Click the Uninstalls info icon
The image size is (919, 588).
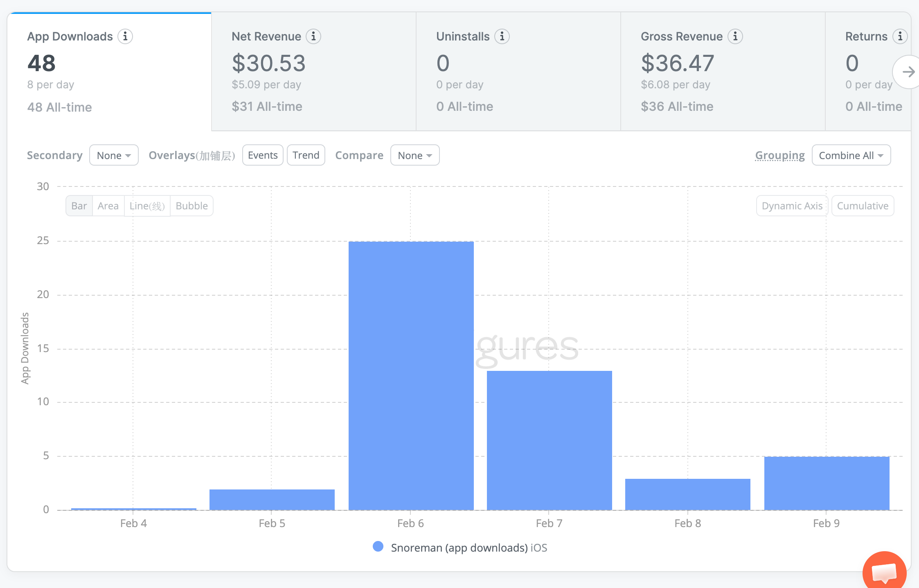click(x=502, y=36)
